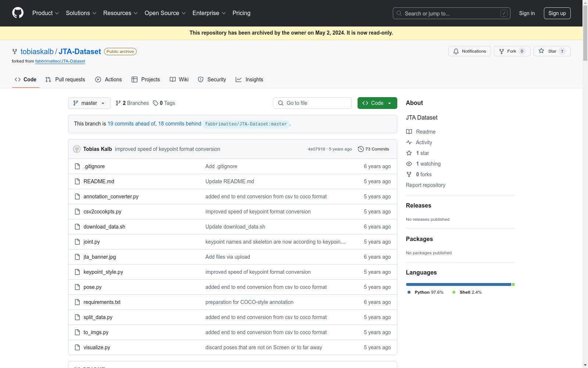Click the bell icon in Notifications button
Screen dimensions: 588x368
(x=456, y=51)
